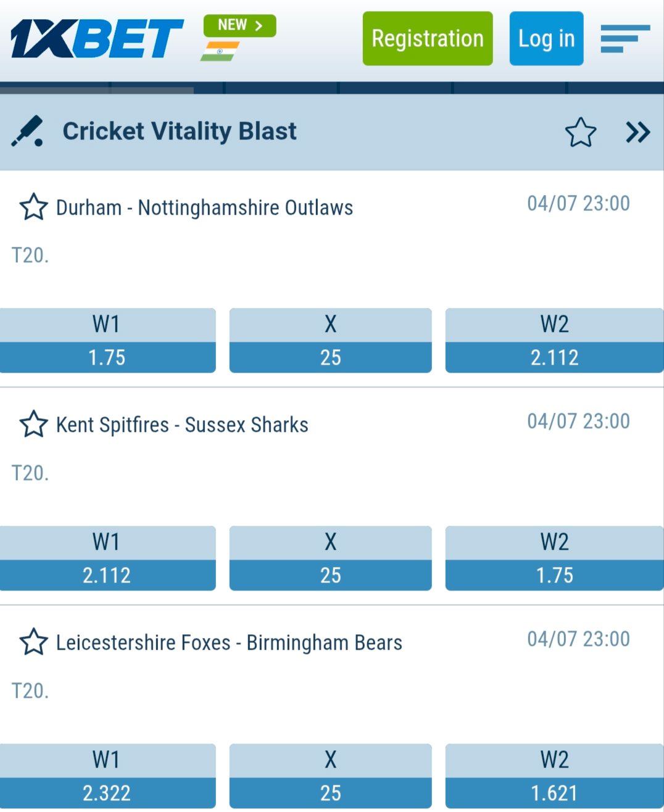Viewport: 664px width, 812px height.
Task: Click the Registration button
Action: click(428, 38)
